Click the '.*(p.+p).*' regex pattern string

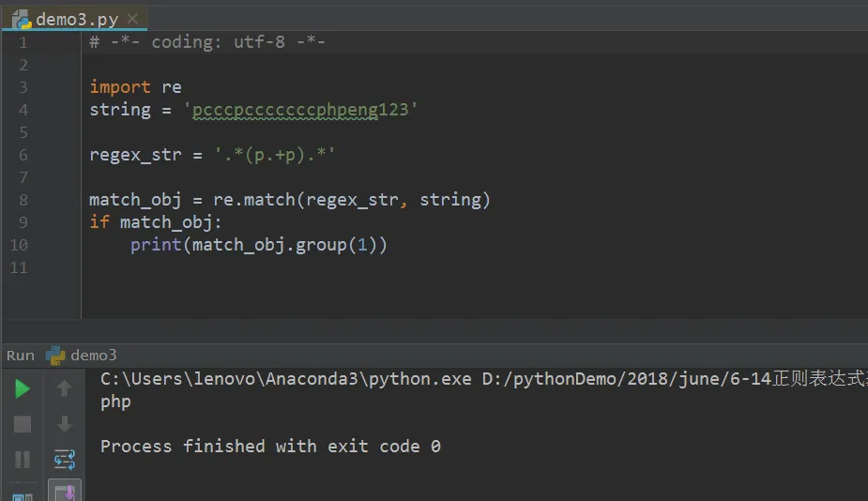click(275, 155)
